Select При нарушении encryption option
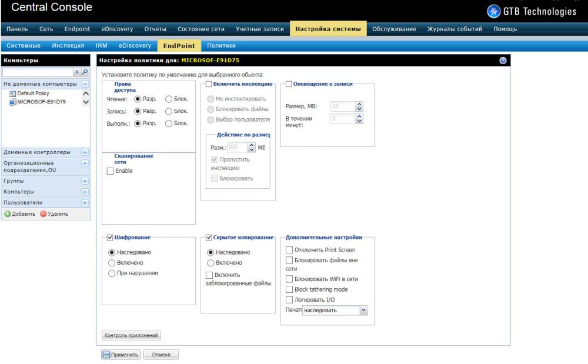588x364 pixels. click(x=111, y=273)
